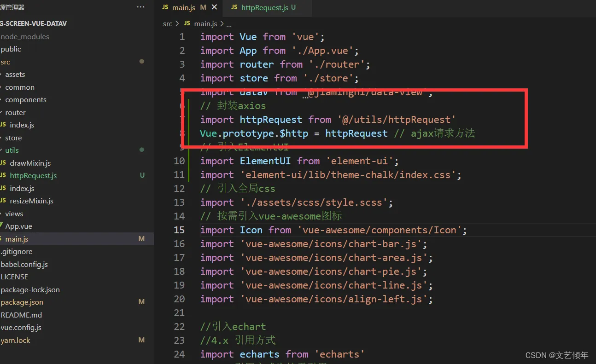Click './router' string on line 3
The width and height of the screenshot is (596, 364).
pos(337,64)
